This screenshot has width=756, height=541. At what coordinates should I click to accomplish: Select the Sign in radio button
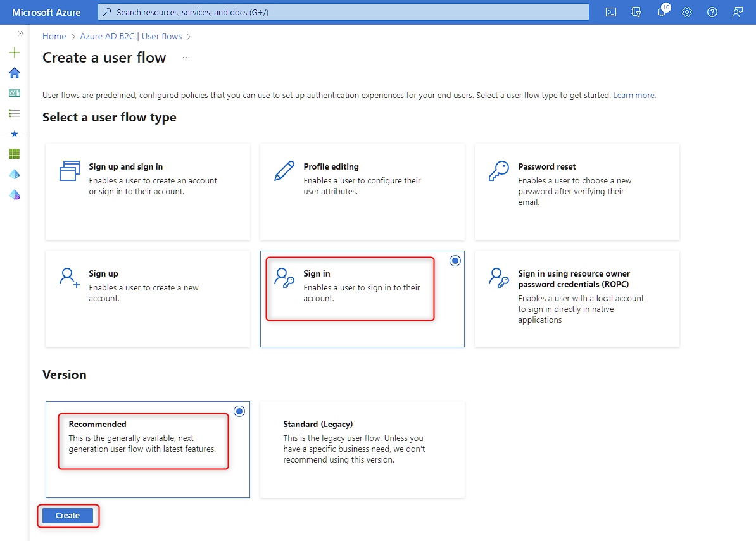coord(455,261)
